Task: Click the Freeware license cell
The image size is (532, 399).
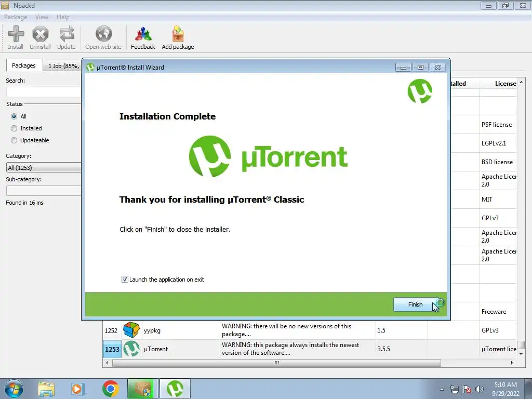Action: [x=498, y=312]
